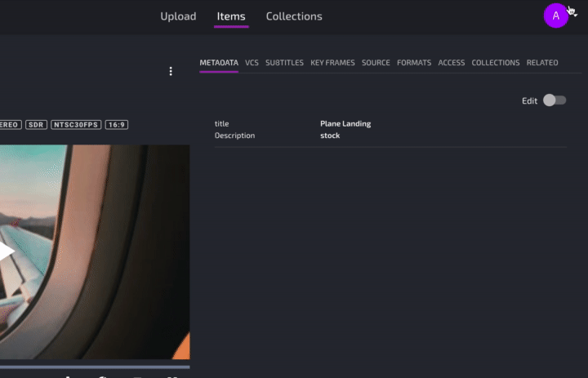This screenshot has height=378, width=588.
Task: View the KEY FRAMES tab
Action: pyautogui.click(x=332, y=63)
